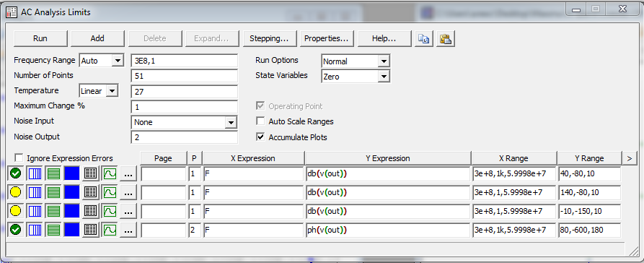The height and width of the screenshot is (263, 644).
Task: Click the P column header
Action: coord(194,158)
